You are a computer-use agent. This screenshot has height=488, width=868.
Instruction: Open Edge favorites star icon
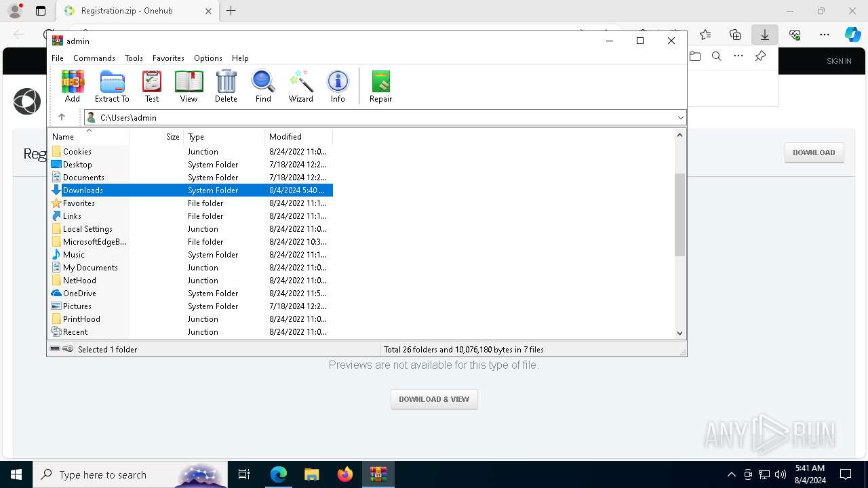coord(705,35)
